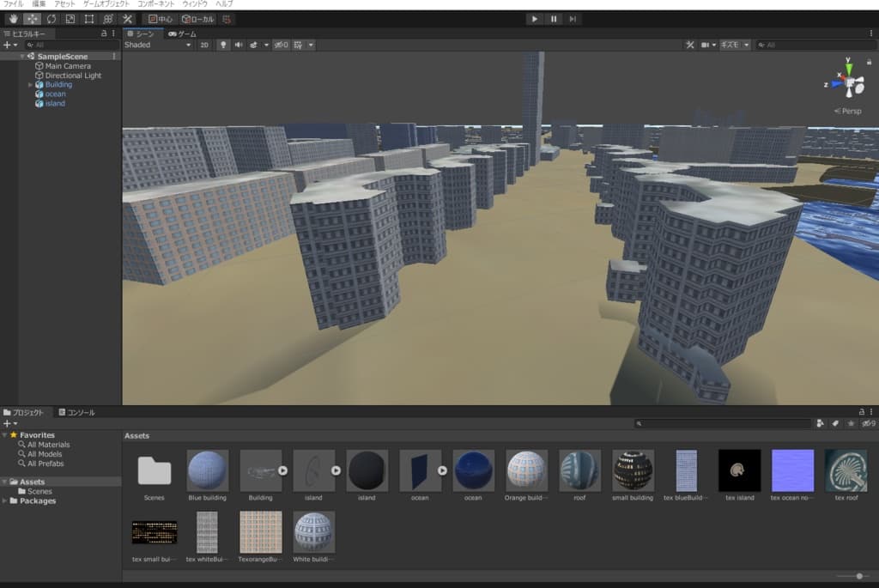The width and height of the screenshot is (879, 588).
Task: Toggle scene lighting with the lightbulb icon
Action: pos(223,45)
